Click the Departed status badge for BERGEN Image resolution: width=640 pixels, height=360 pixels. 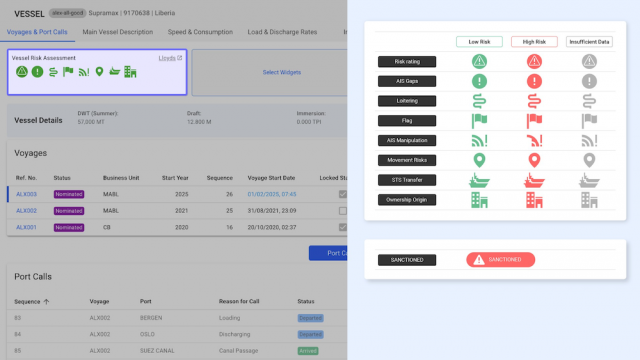tap(311, 318)
